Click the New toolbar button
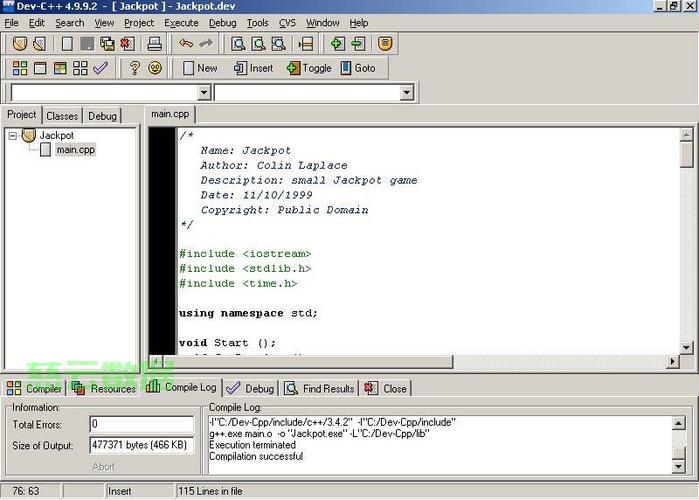 point(199,68)
